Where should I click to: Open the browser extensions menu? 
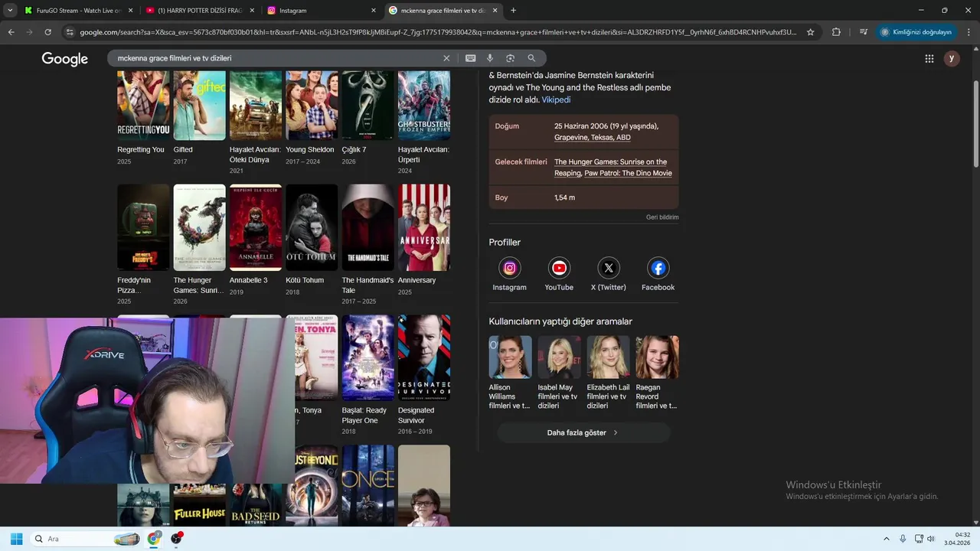tap(836, 32)
